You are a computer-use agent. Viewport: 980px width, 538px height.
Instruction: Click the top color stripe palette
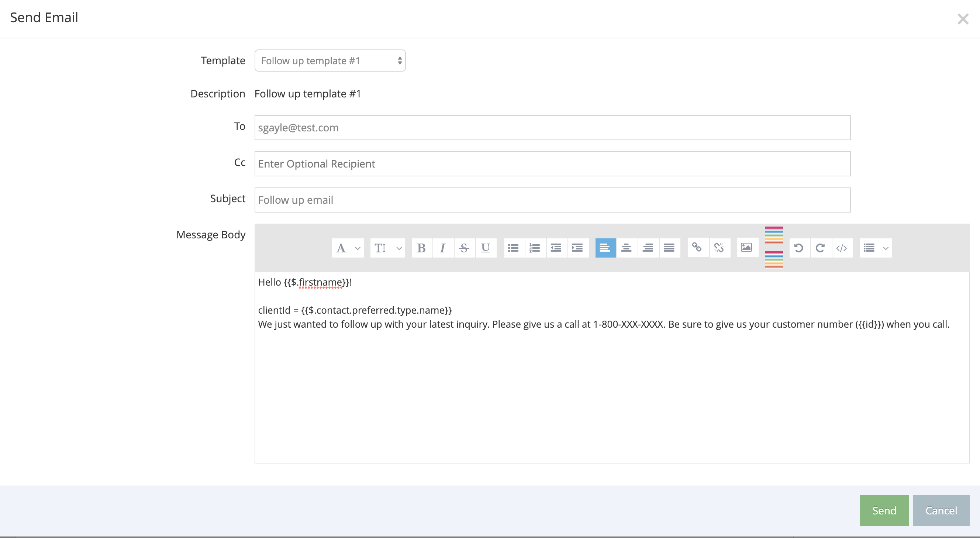pyautogui.click(x=774, y=235)
